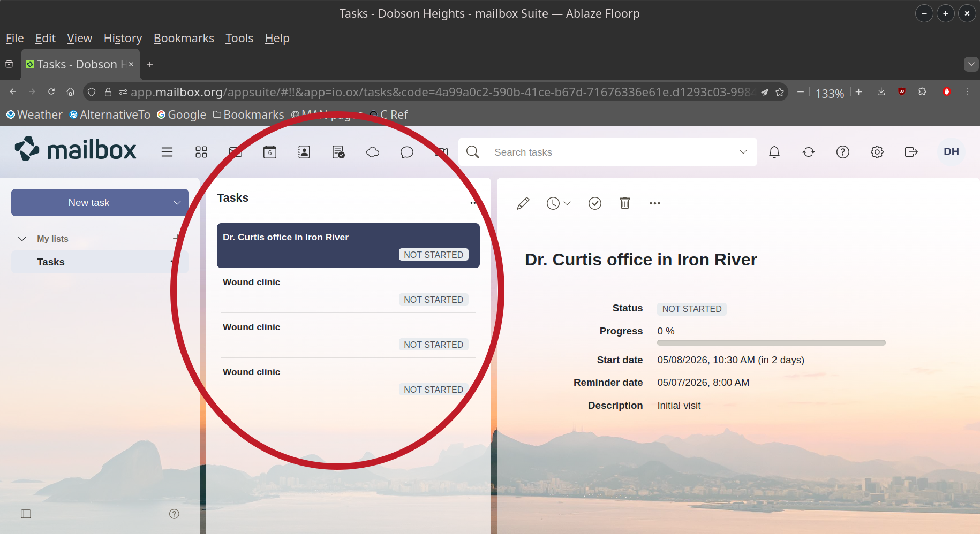Open the Bookmarks menu
The height and width of the screenshot is (534, 980).
coord(184,39)
